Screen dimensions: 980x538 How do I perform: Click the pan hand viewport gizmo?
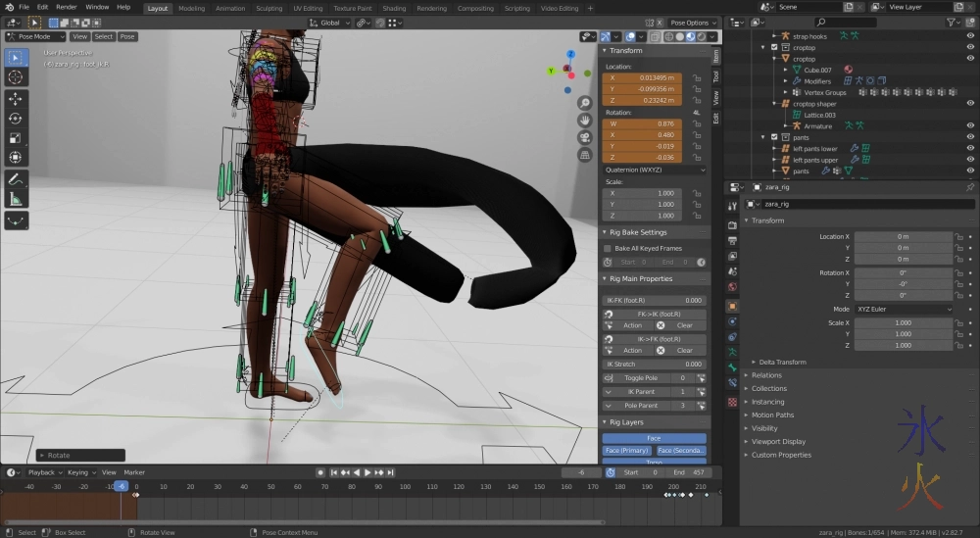[585, 120]
